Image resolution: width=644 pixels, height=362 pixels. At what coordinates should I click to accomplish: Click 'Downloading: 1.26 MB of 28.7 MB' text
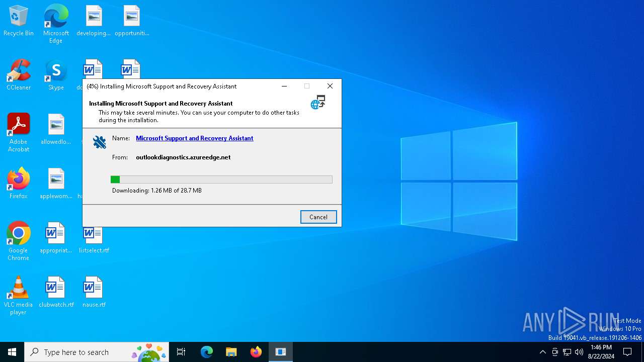pyautogui.click(x=157, y=191)
